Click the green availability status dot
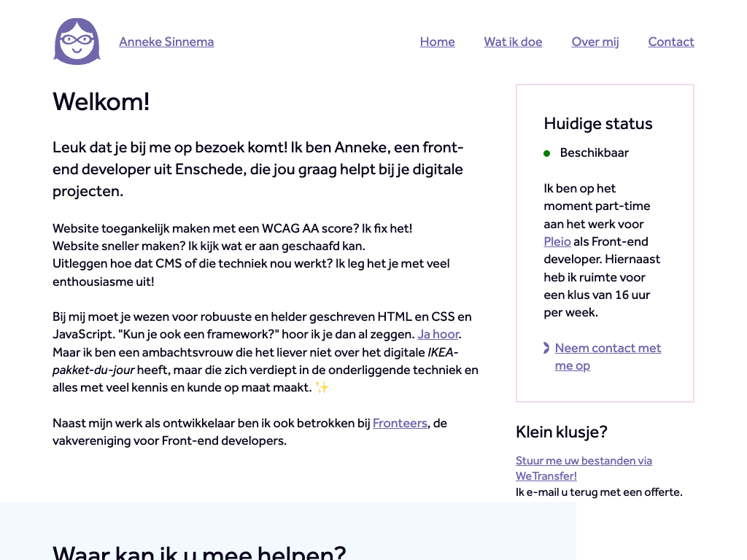The width and height of the screenshot is (747, 560). (547, 153)
